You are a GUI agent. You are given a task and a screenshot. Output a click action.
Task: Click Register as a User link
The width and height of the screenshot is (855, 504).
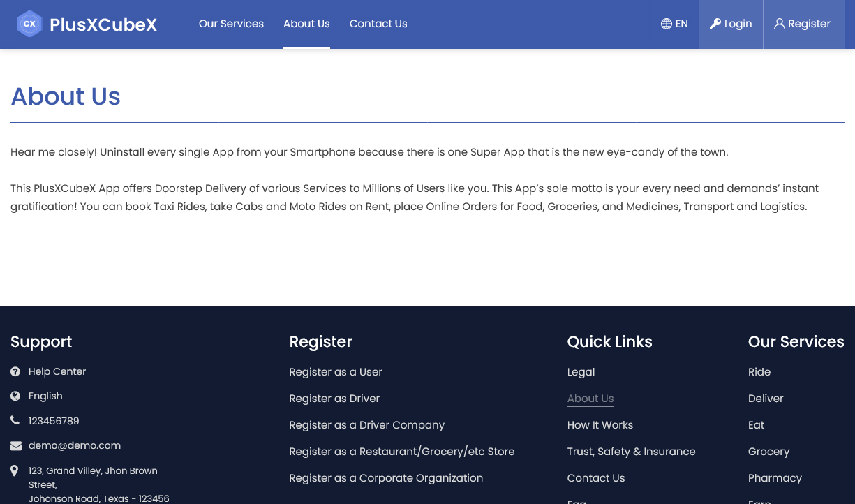pos(336,372)
